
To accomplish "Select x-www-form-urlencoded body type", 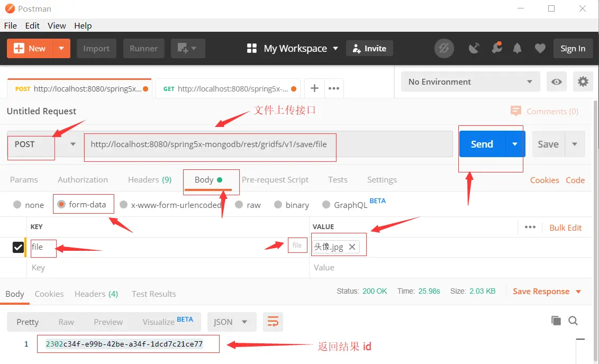I will click(x=123, y=204).
